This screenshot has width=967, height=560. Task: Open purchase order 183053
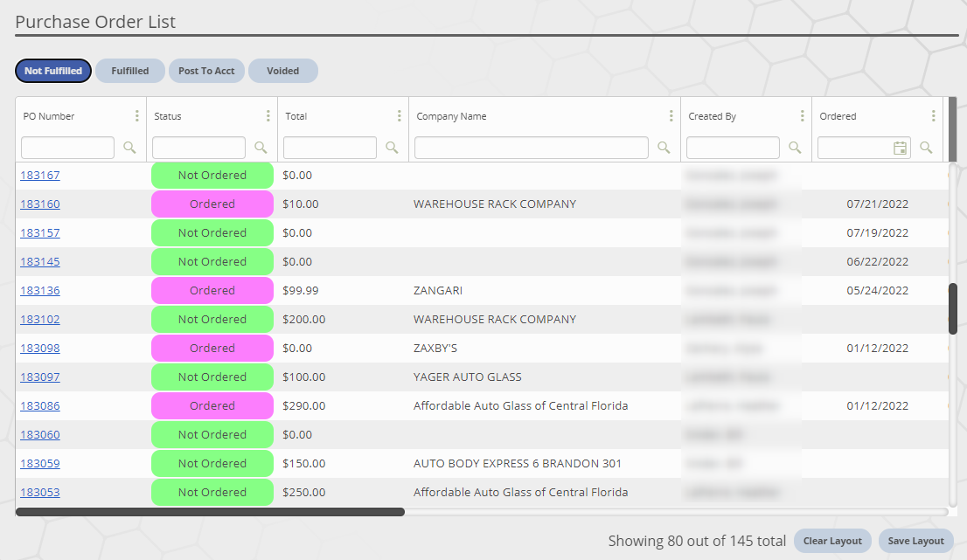point(40,492)
